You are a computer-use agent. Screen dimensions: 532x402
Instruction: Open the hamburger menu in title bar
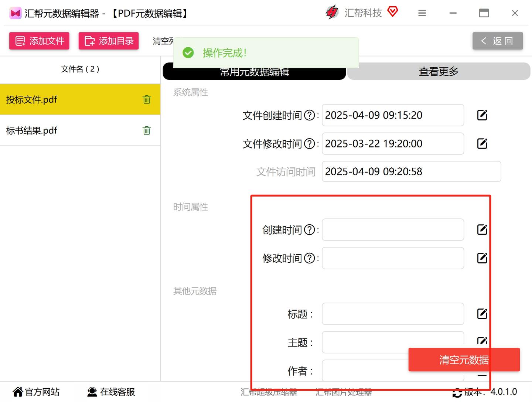point(422,13)
